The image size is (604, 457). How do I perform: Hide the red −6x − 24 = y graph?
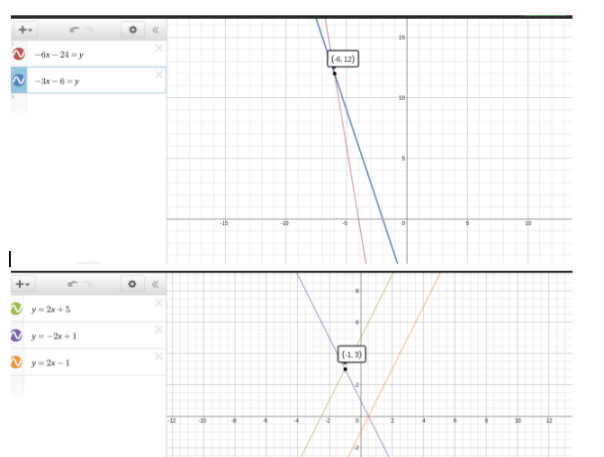(18, 54)
